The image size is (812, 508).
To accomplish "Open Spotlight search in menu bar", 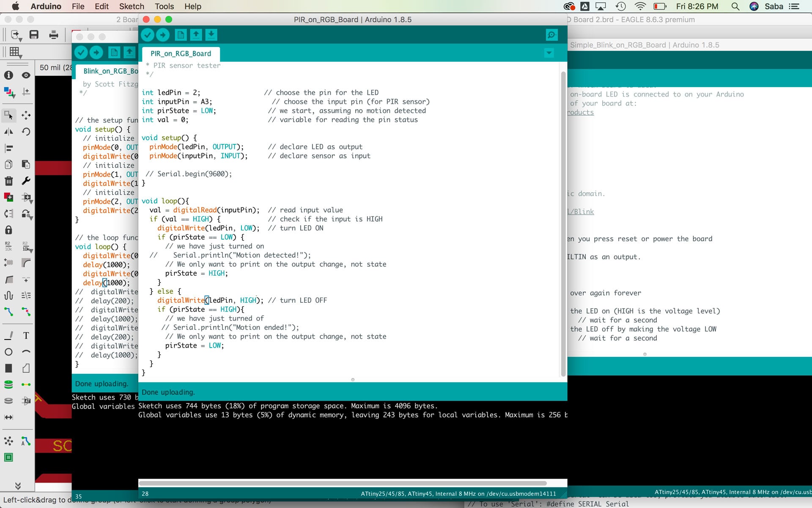I will point(735,6).
